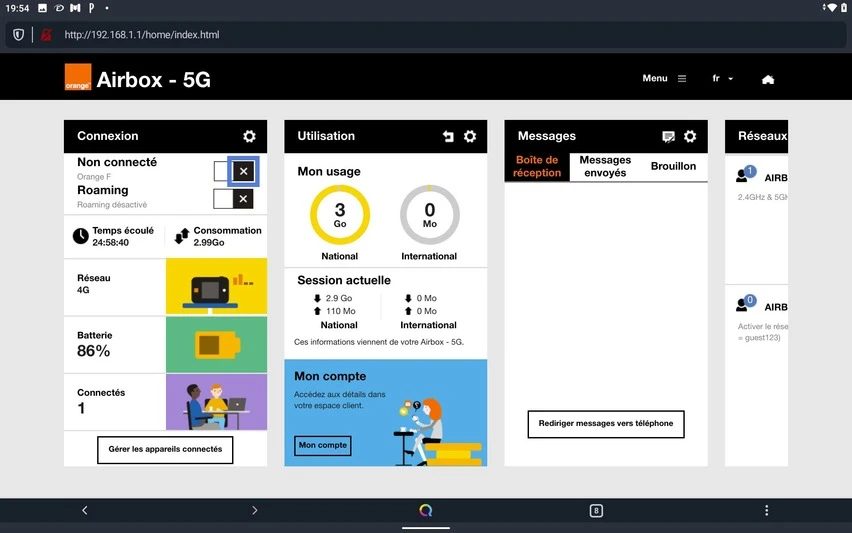This screenshot has height=533, width=852.
Task: Toggle the Non connecté connection switch
Action: (234, 171)
